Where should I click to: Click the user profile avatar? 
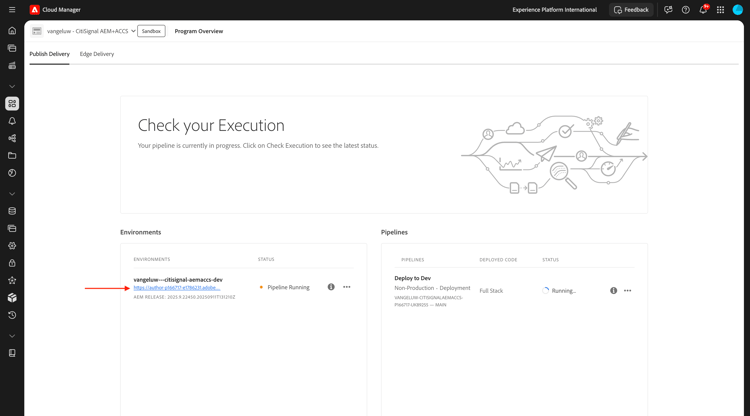pos(738,10)
